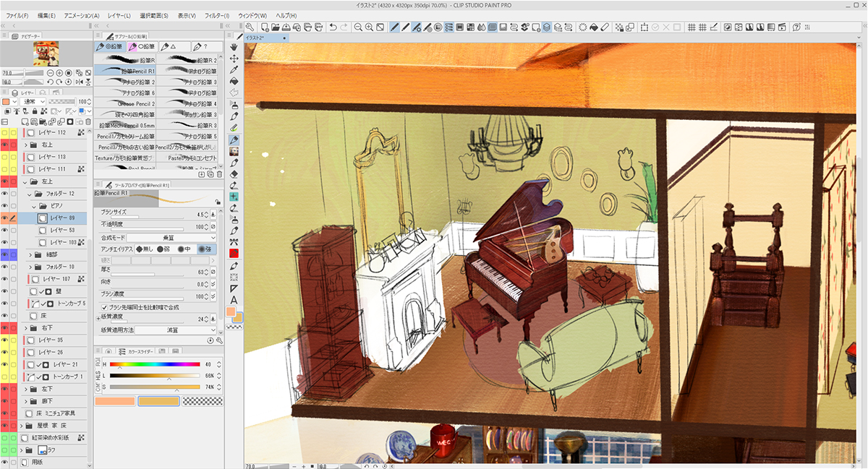
Task: Toggle the ブラシ先端同士を比較暗で合成 checkbox
Action: click(x=105, y=307)
